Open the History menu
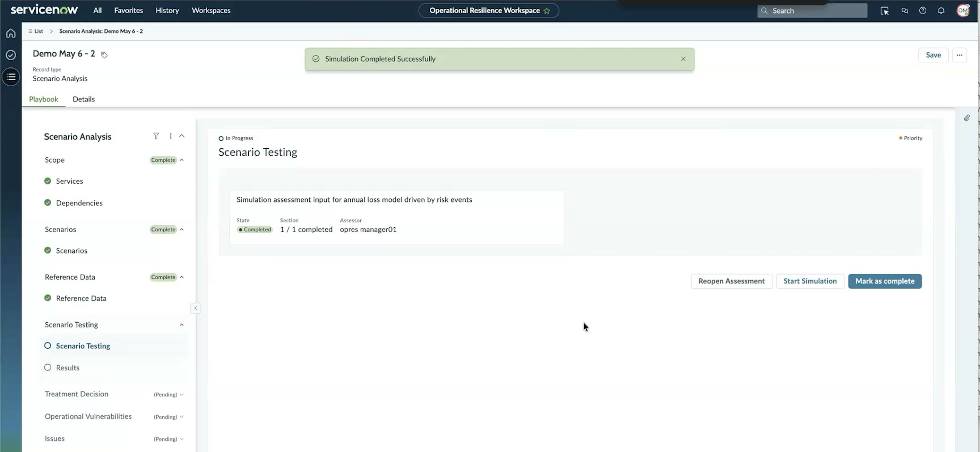 click(x=167, y=11)
